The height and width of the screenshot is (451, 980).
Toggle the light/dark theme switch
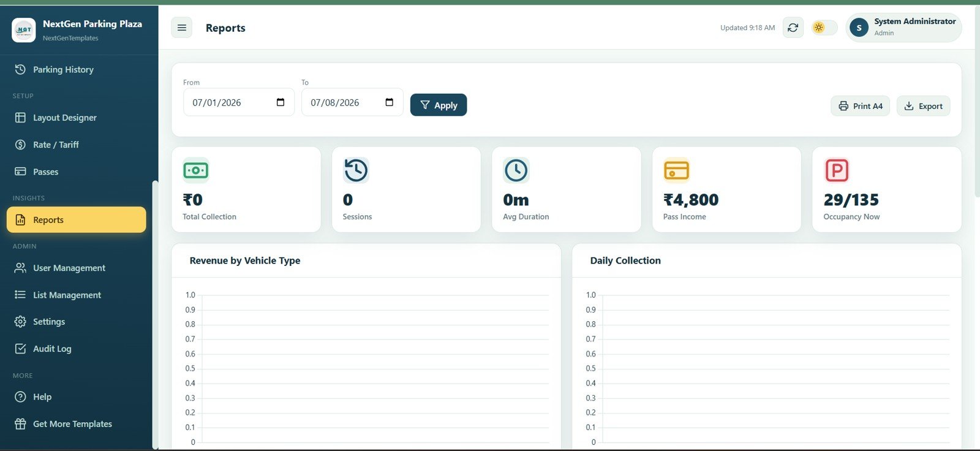pos(824,28)
